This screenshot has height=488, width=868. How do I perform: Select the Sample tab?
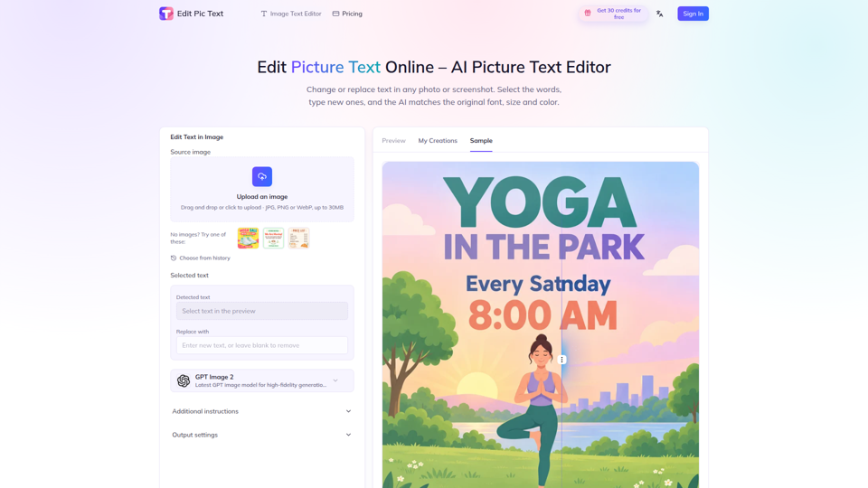(x=481, y=141)
